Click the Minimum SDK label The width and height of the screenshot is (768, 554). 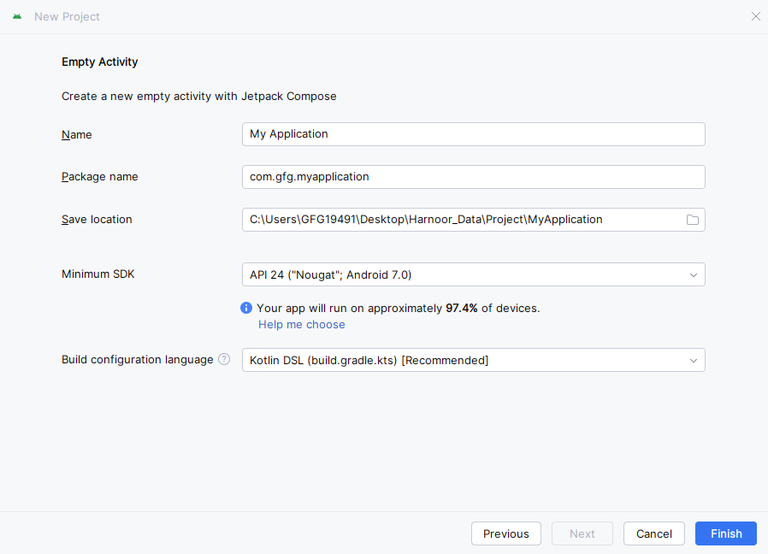98,274
